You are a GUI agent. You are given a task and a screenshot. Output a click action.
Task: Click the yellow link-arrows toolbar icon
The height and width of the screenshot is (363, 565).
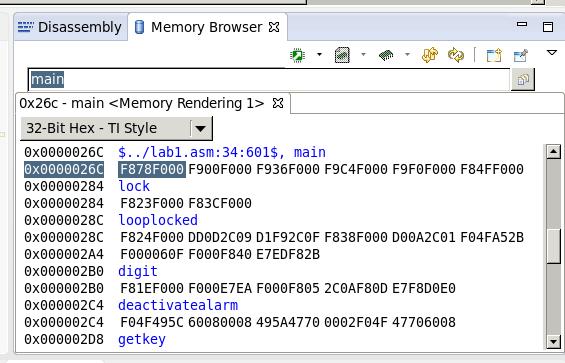click(430, 55)
